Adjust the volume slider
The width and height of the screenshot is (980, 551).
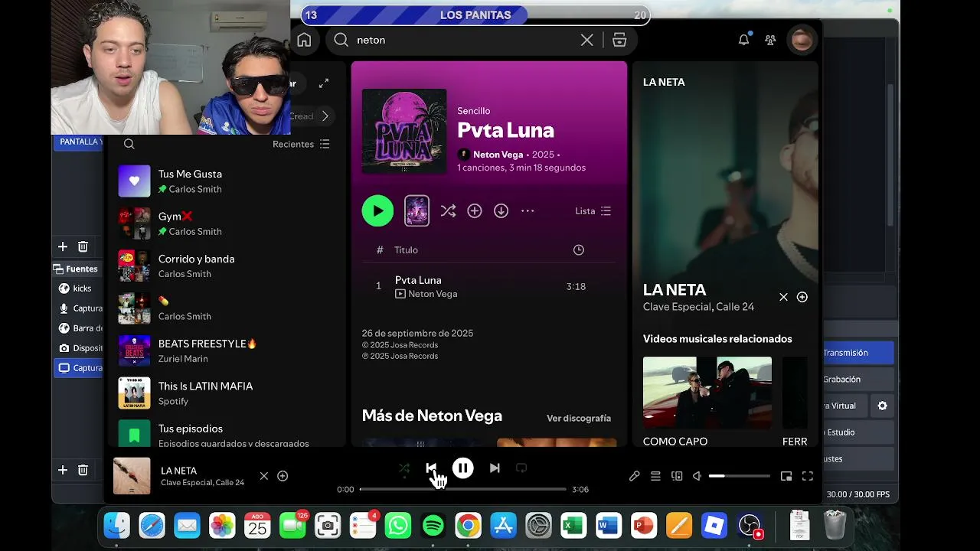point(740,476)
